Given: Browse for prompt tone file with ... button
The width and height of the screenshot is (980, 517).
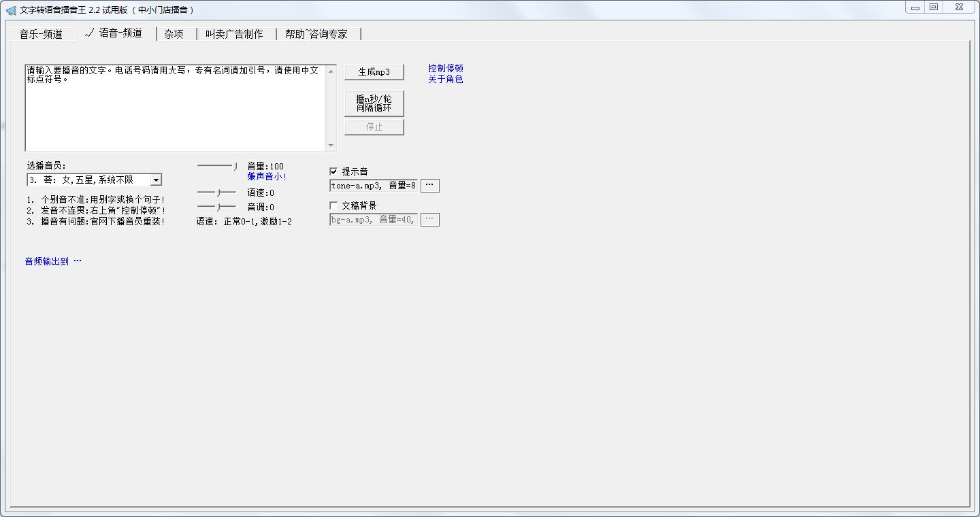Looking at the screenshot, I should point(430,185).
